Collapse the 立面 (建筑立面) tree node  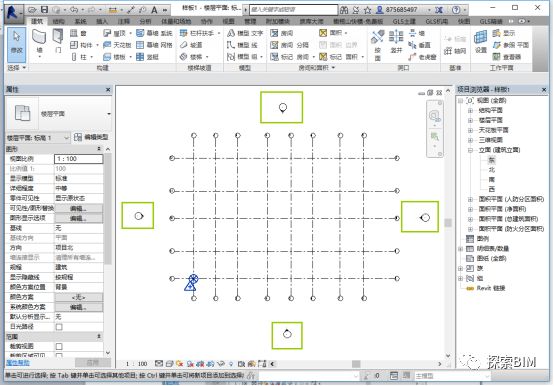(470, 150)
